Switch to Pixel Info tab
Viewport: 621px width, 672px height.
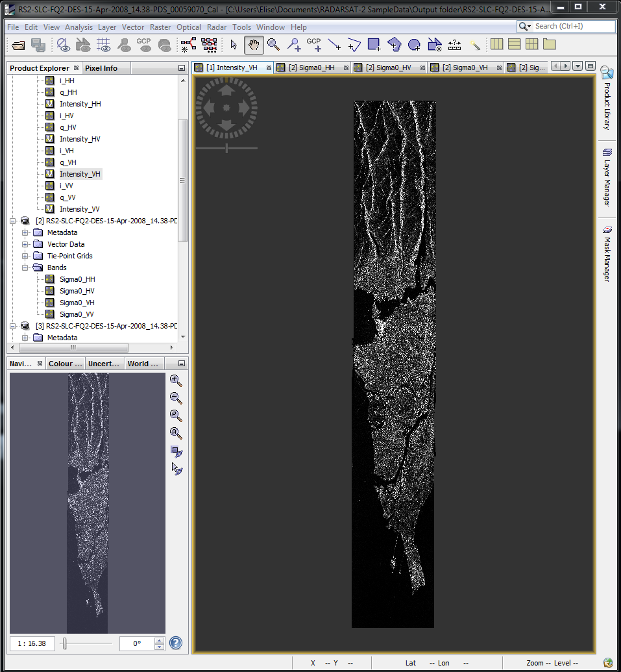coord(101,68)
